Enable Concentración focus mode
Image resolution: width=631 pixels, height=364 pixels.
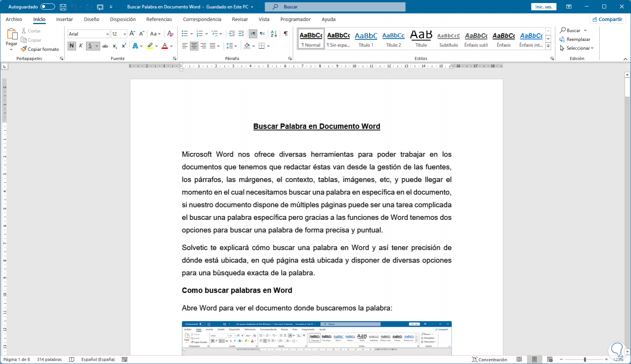tap(490, 359)
